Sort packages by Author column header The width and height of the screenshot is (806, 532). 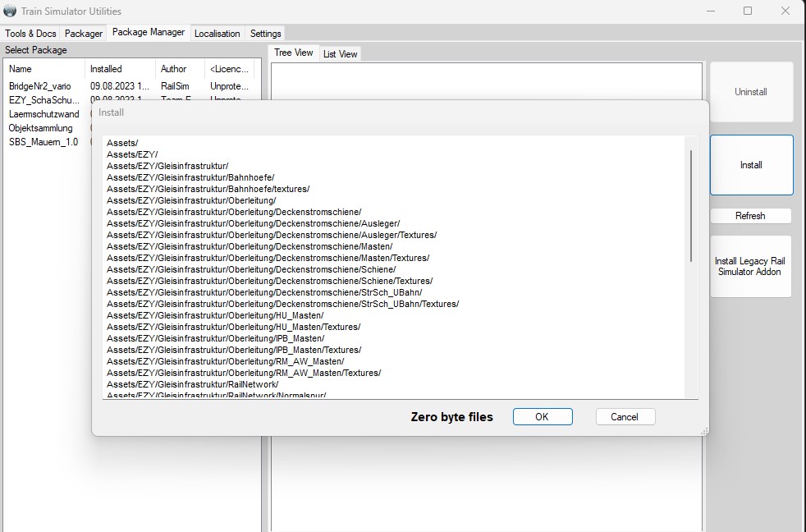point(180,69)
